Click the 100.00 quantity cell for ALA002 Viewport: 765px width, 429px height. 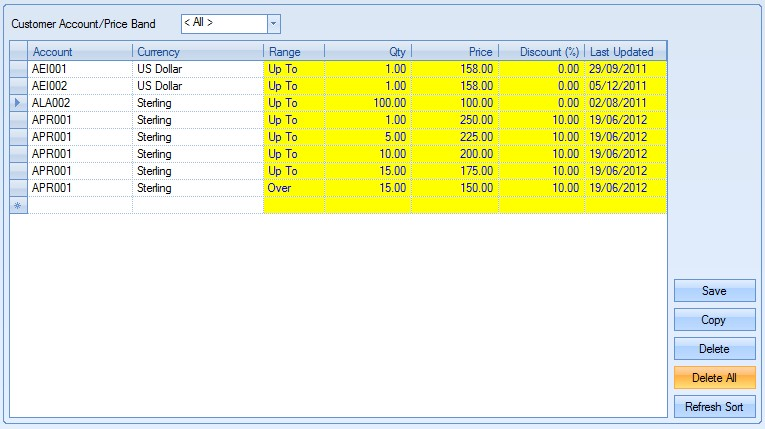coord(368,103)
